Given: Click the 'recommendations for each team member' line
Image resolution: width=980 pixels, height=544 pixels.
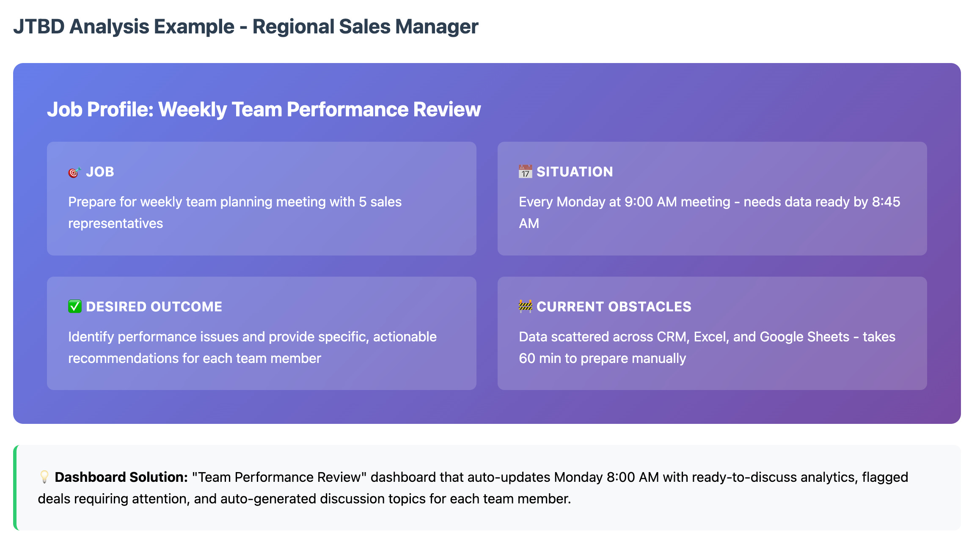Looking at the screenshot, I should pyautogui.click(x=195, y=359).
